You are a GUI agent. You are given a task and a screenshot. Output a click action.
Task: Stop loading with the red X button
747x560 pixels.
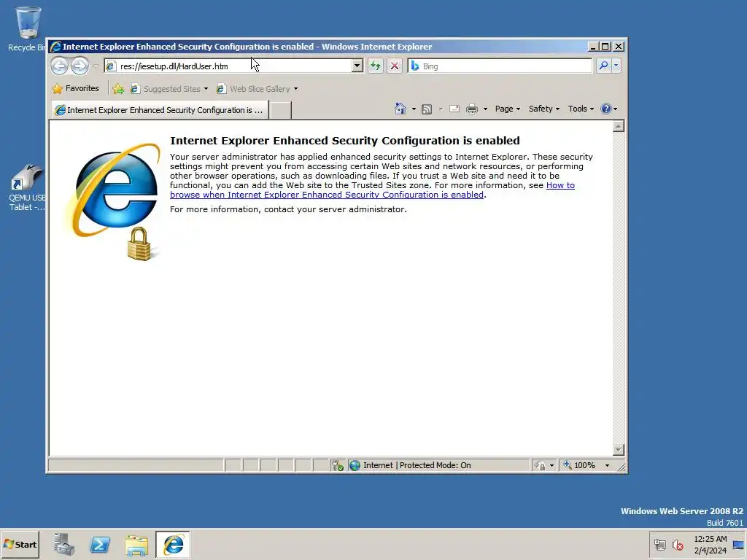coord(395,66)
